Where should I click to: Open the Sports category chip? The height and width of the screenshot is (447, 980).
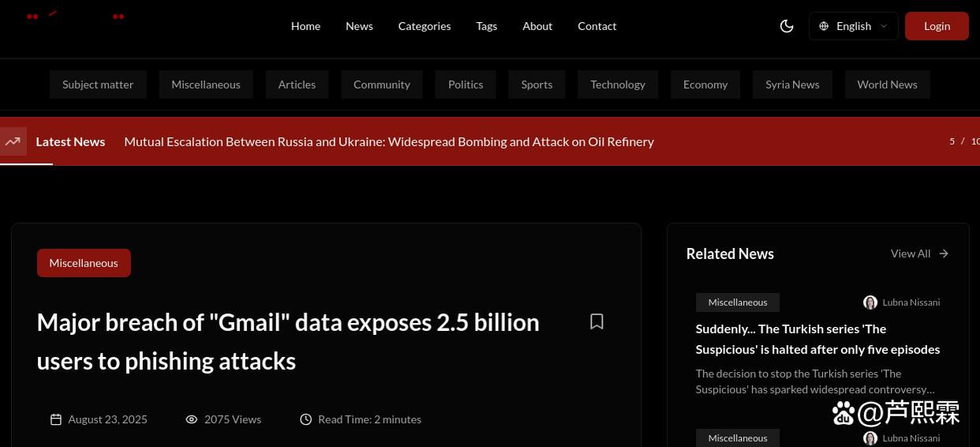tap(537, 85)
